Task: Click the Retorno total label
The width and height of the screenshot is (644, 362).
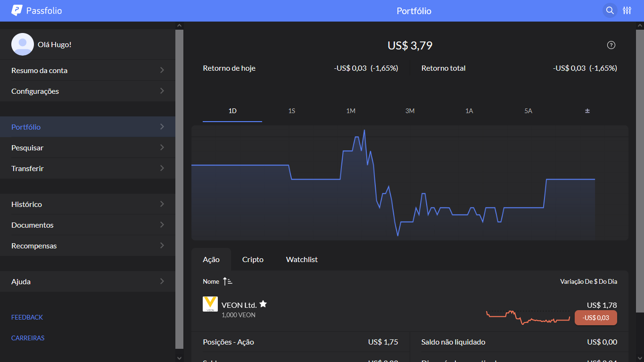Action: click(443, 68)
